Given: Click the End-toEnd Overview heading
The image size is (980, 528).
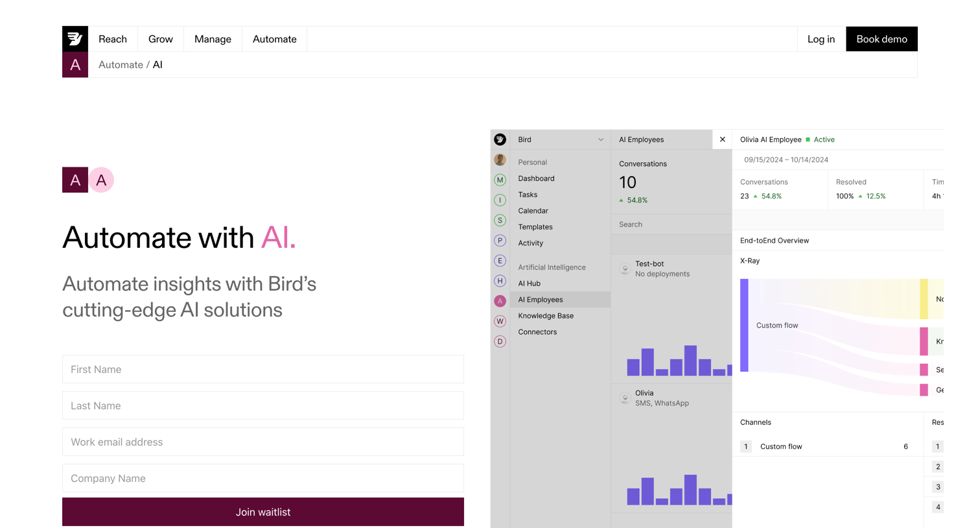Looking at the screenshot, I should click(x=775, y=241).
